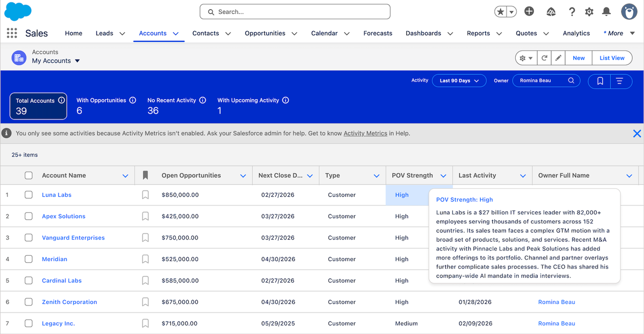Open the Help question mark icon
This screenshot has height=334, width=644.
(572, 12)
